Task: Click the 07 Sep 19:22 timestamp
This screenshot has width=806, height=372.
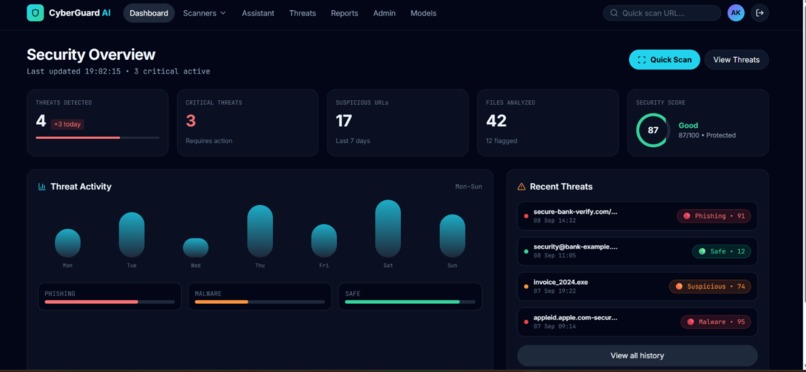Action: 555,291
